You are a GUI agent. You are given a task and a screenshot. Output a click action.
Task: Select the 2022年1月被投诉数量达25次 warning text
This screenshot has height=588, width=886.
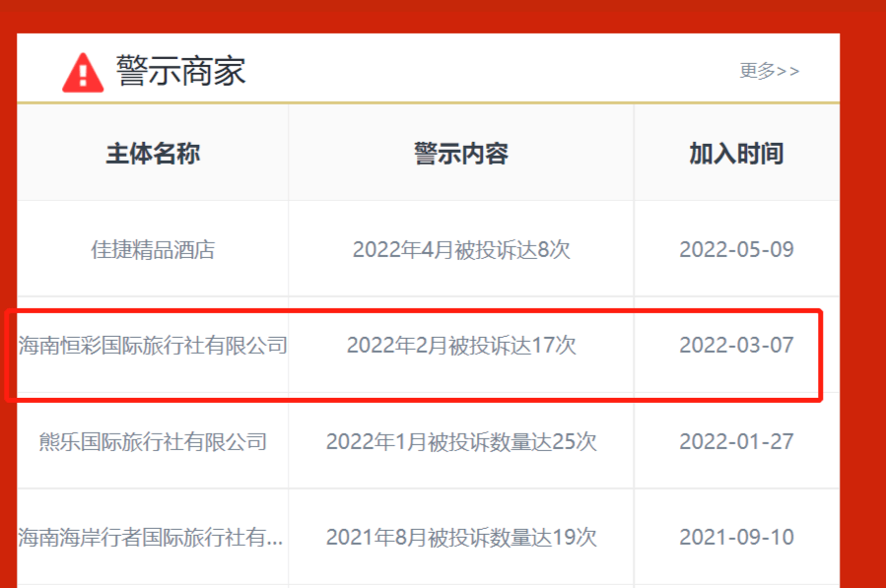(461, 441)
